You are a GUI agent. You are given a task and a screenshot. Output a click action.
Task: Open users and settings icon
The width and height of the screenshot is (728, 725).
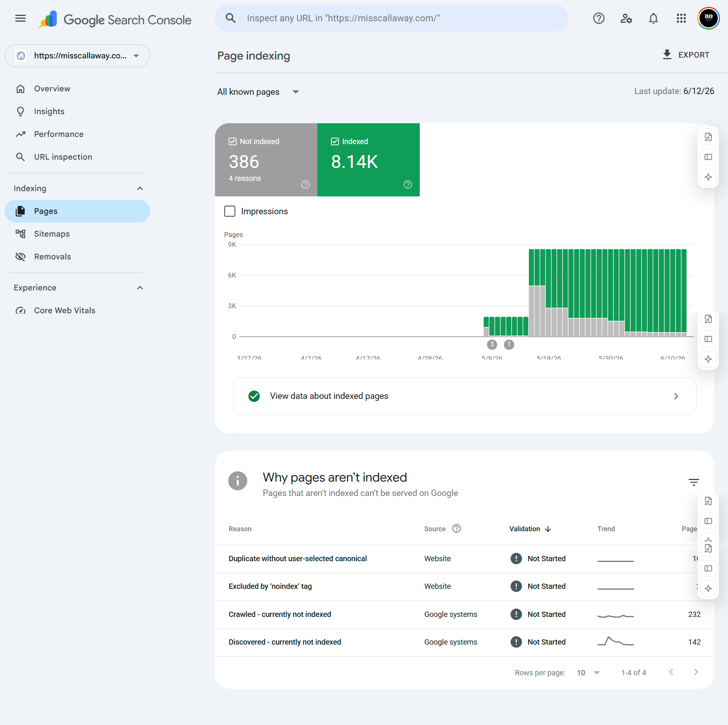click(x=626, y=18)
